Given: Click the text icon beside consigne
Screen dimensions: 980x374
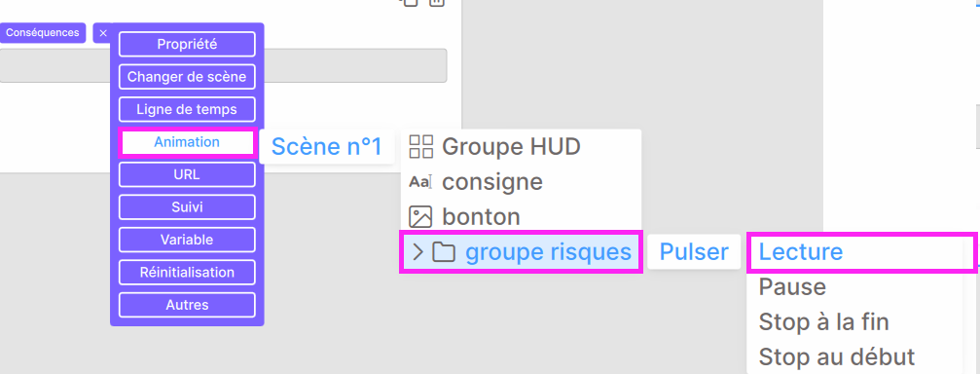Looking at the screenshot, I should point(420,182).
